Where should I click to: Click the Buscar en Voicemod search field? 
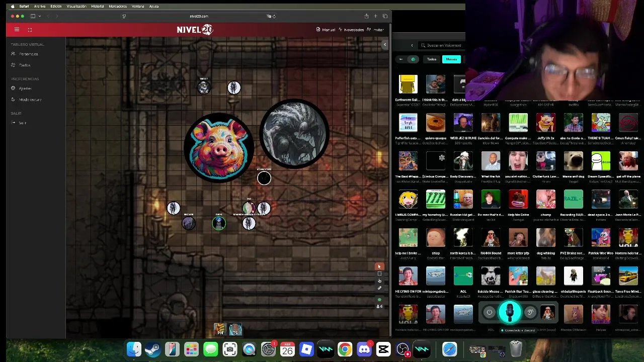[443, 45]
